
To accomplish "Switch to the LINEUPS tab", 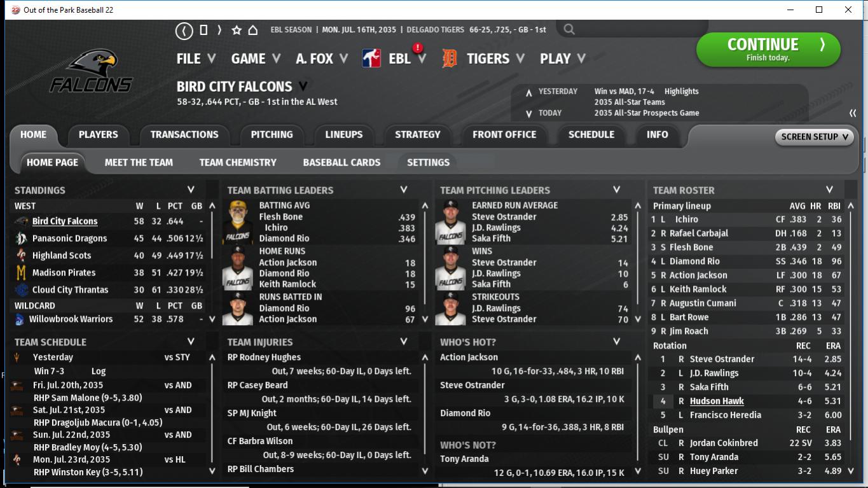I will 344,135.
